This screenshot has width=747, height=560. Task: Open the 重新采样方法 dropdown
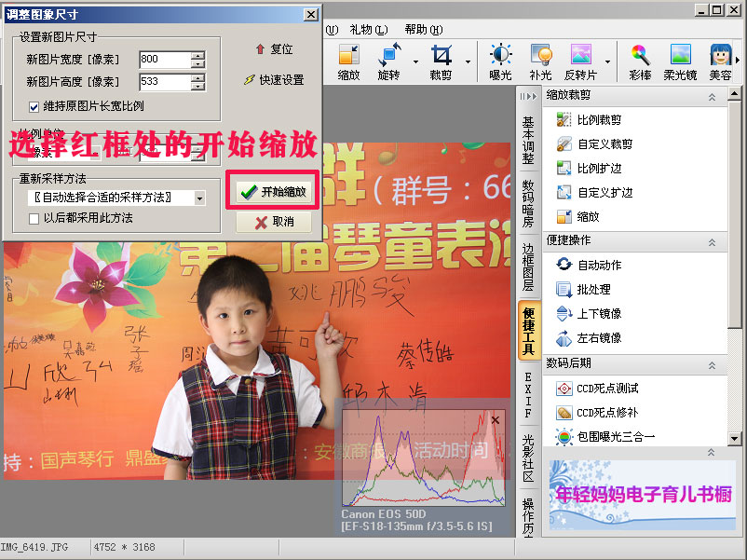click(199, 198)
